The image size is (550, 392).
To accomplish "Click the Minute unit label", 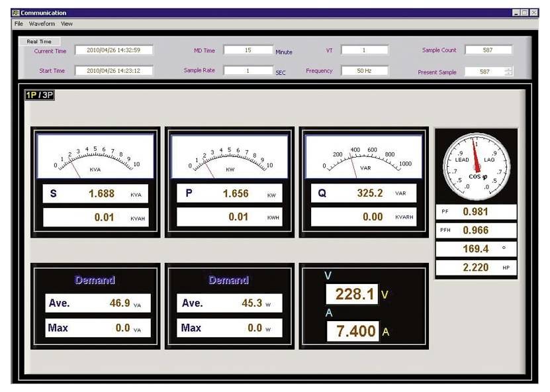I will [x=284, y=52].
